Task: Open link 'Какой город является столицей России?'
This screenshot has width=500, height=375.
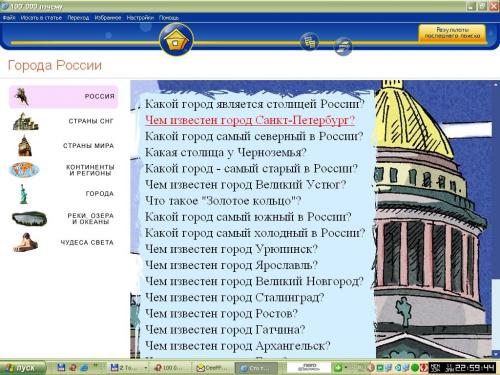Action: tap(255, 104)
